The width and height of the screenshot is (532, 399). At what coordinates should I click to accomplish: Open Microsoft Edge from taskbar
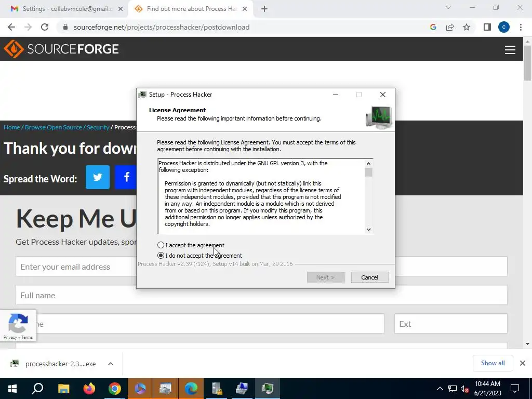pos(191,389)
